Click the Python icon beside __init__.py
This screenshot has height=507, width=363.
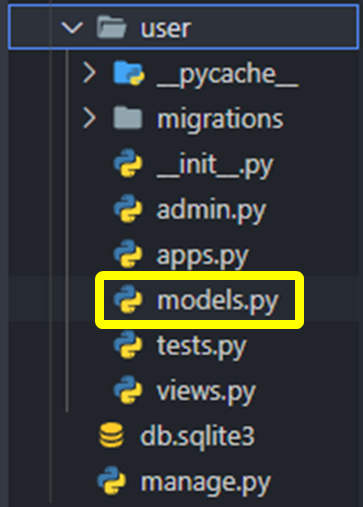(x=128, y=163)
